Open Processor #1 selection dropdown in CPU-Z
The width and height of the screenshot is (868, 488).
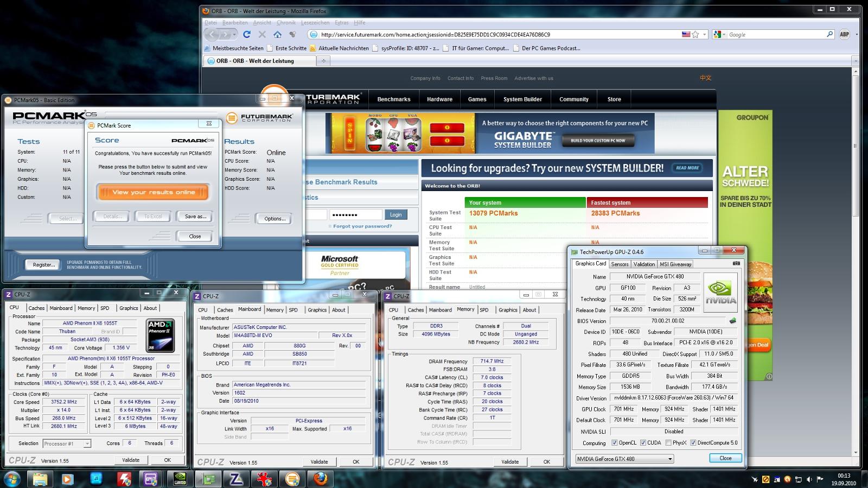click(67, 443)
